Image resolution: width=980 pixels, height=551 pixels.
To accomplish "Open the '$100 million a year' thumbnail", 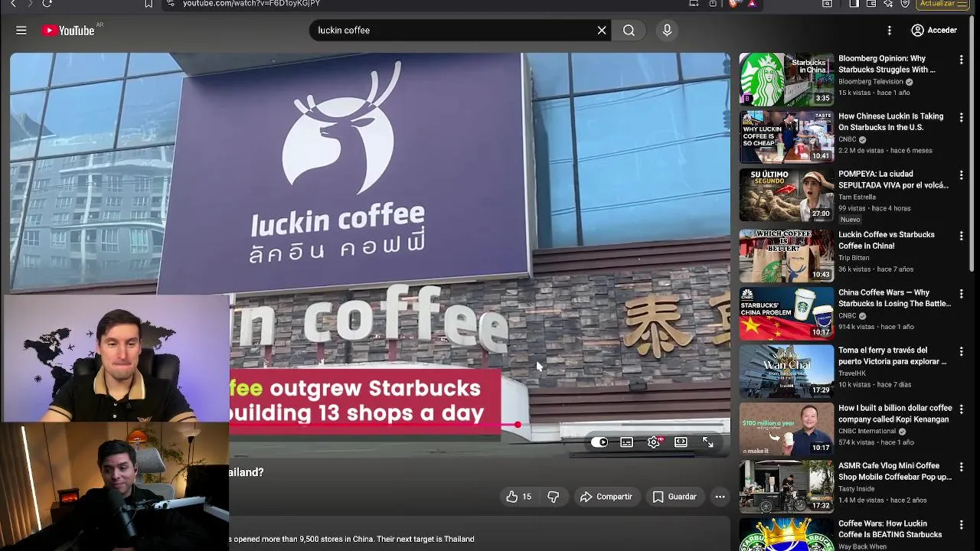I will [x=786, y=429].
